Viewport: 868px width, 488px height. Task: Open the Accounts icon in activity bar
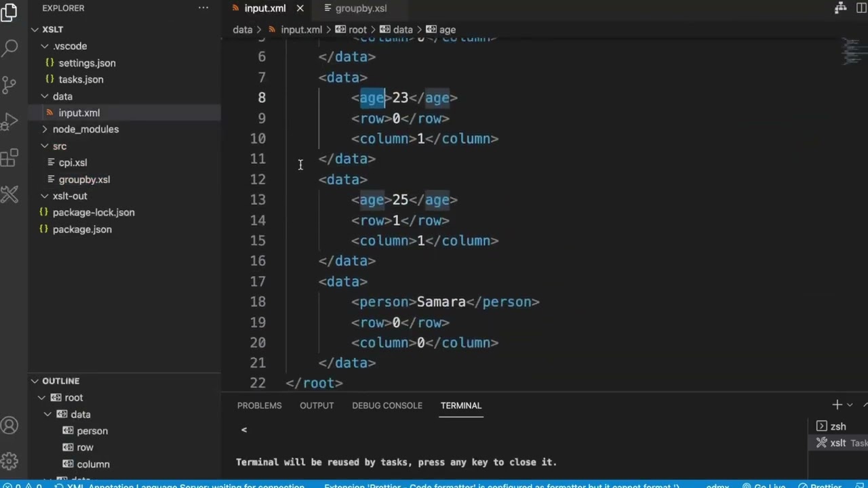(9, 426)
